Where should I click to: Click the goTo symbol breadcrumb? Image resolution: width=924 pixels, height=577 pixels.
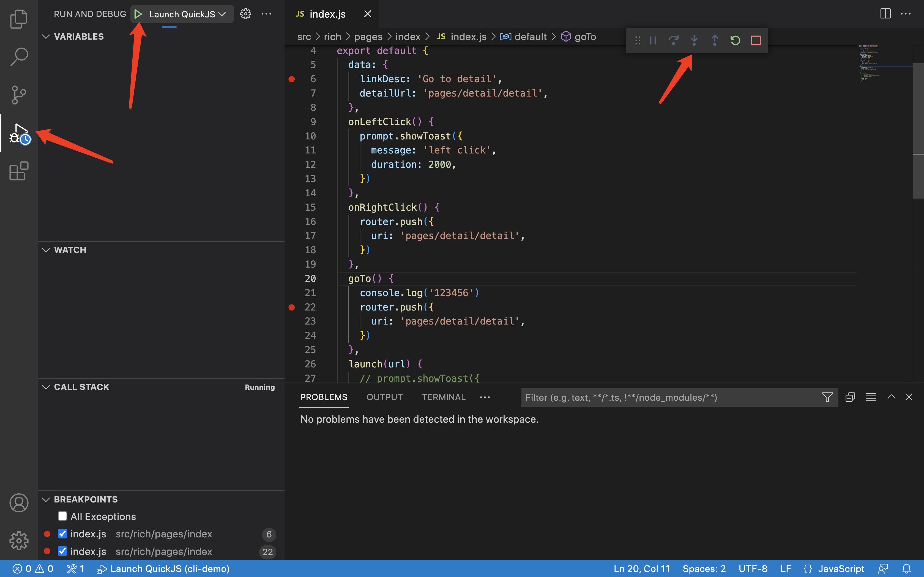tap(578, 37)
